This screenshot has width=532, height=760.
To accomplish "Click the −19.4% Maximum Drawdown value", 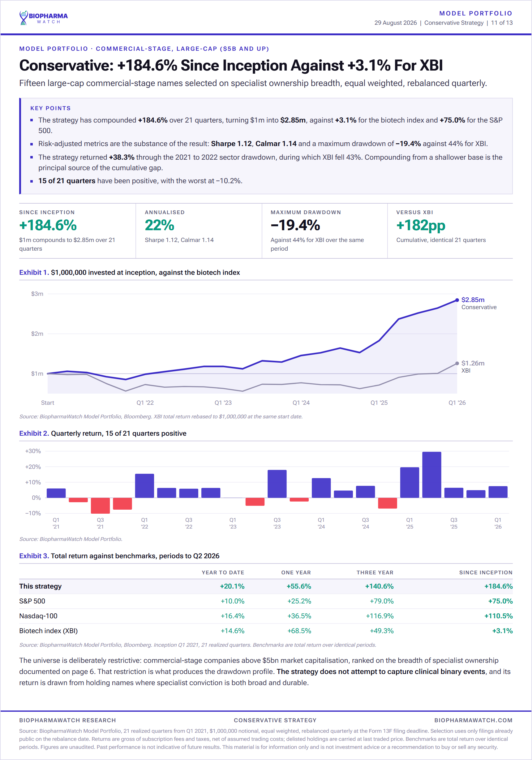I will tap(295, 225).
